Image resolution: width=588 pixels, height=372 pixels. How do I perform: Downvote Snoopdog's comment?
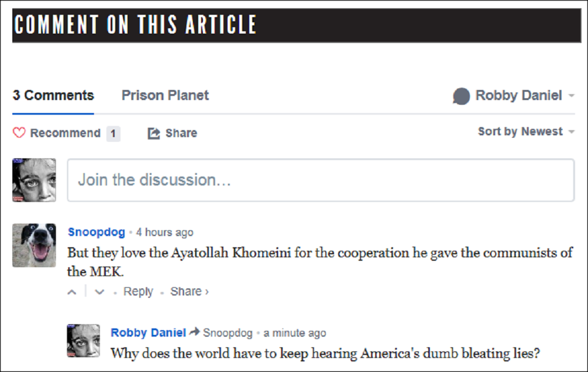99,292
